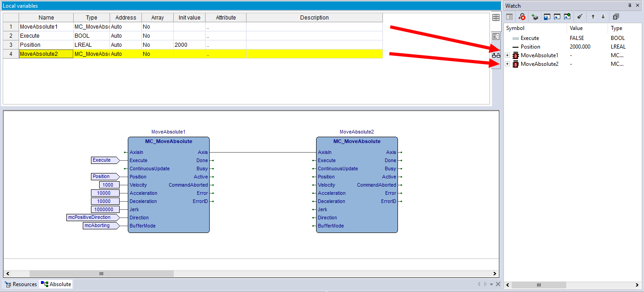
Task: Save the watch list using the floppy icon
Action: coord(547,17)
